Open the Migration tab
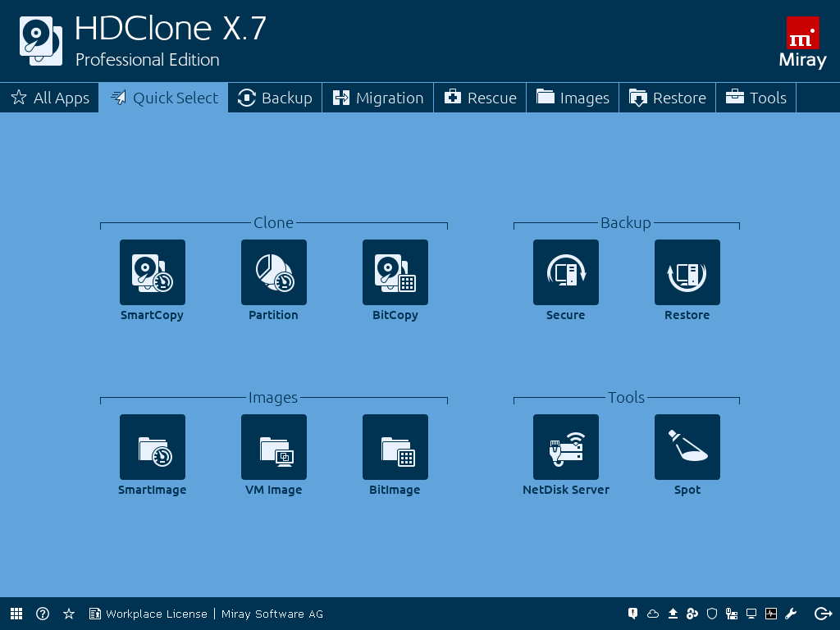 (378, 98)
